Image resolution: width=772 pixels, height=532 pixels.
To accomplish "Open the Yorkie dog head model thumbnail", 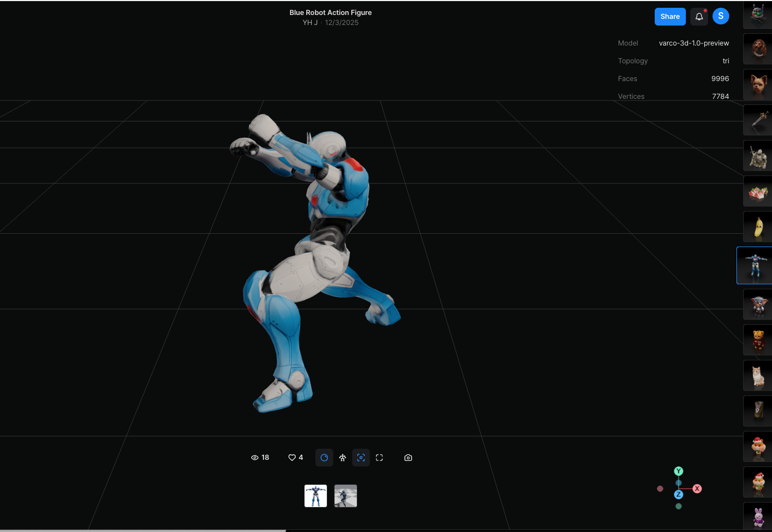I will [758, 84].
